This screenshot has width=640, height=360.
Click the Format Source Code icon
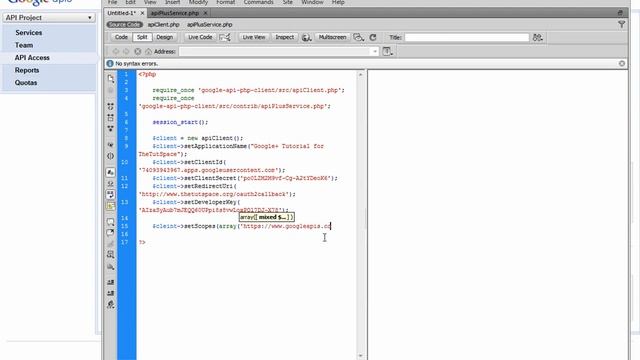111,304
